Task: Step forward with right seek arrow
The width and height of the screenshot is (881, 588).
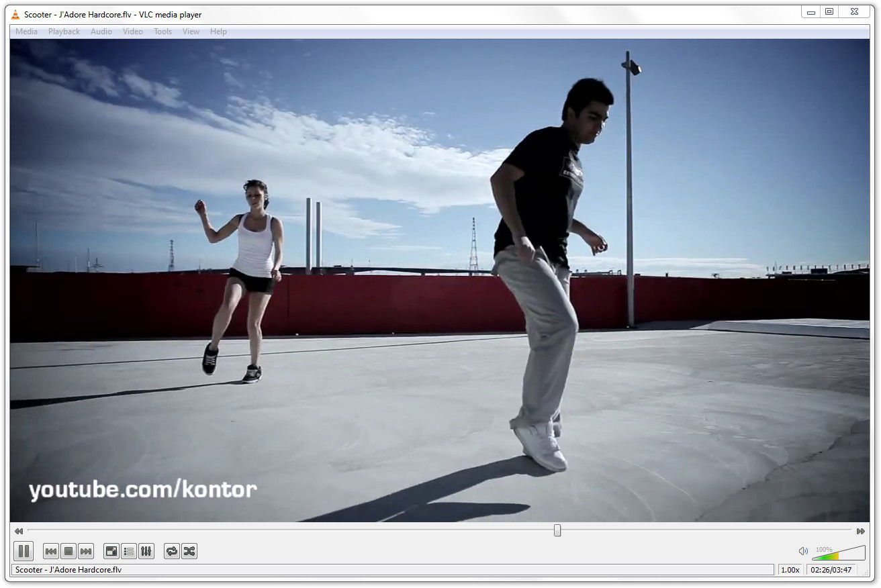Action: click(861, 531)
